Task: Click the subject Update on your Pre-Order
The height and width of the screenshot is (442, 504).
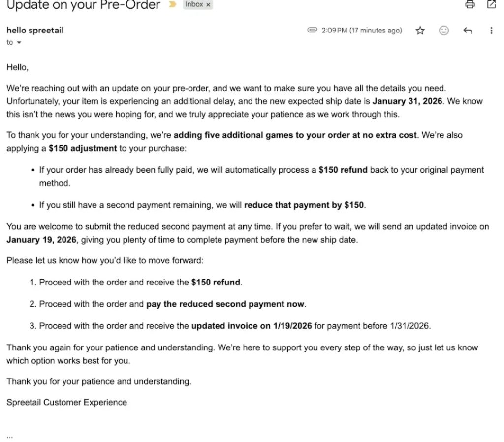Action: point(84,5)
